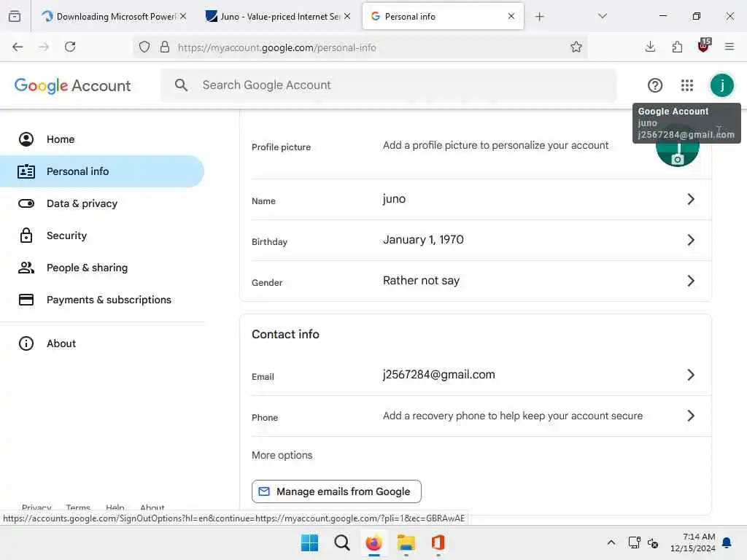Click the magnifier icon in the search bar
The width and height of the screenshot is (747, 560).
click(181, 85)
